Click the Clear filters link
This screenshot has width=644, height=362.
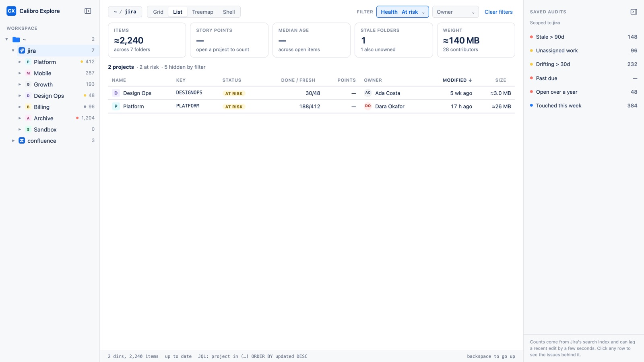coord(498,12)
